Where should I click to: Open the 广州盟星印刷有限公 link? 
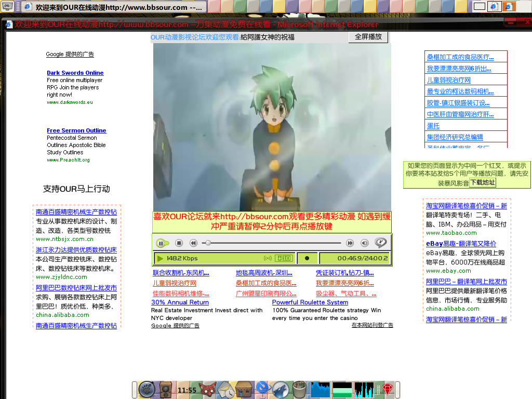(x=266, y=294)
